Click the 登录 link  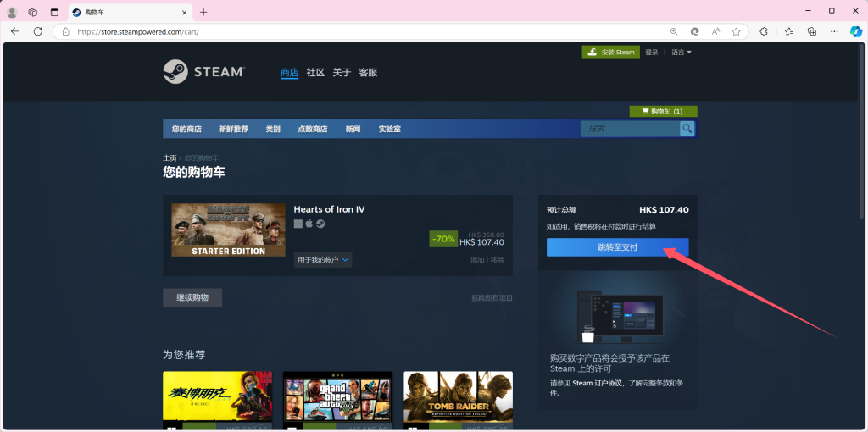[652, 52]
